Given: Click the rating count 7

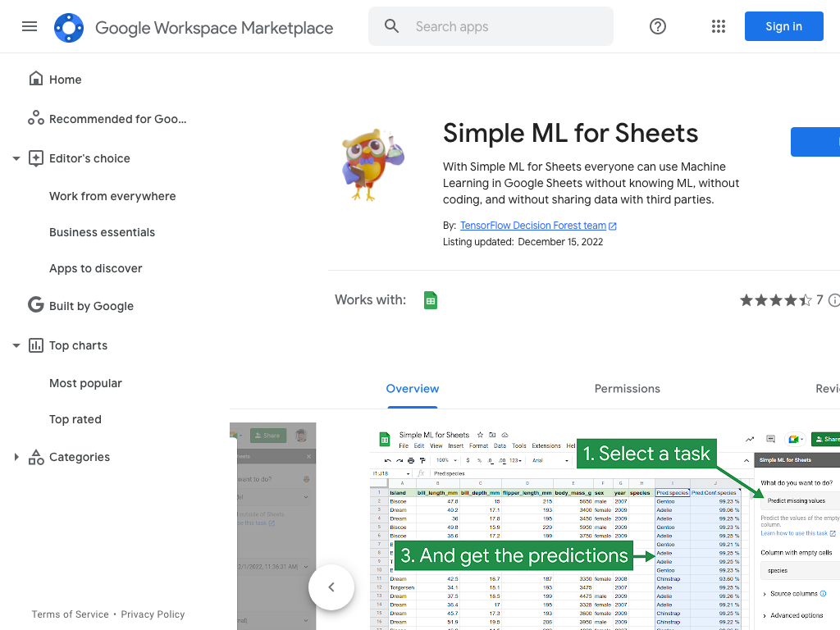Looking at the screenshot, I should [x=819, y=300].
